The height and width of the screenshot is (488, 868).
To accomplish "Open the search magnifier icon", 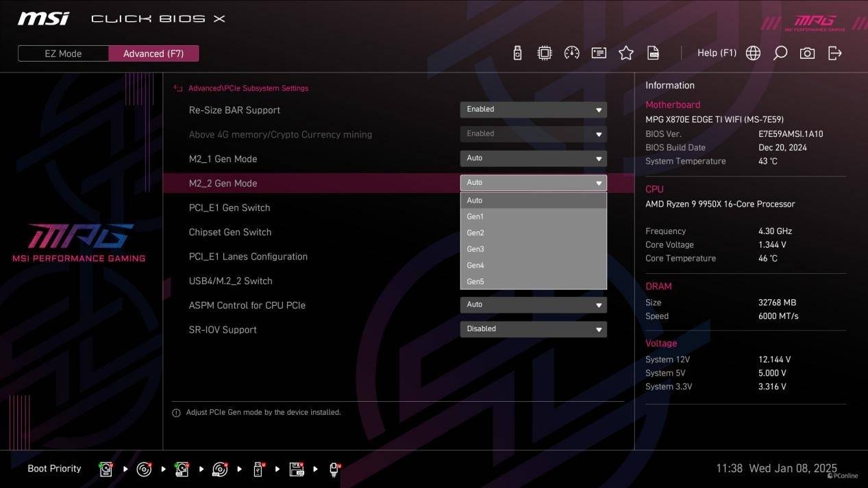I will [x=780, y=53].
